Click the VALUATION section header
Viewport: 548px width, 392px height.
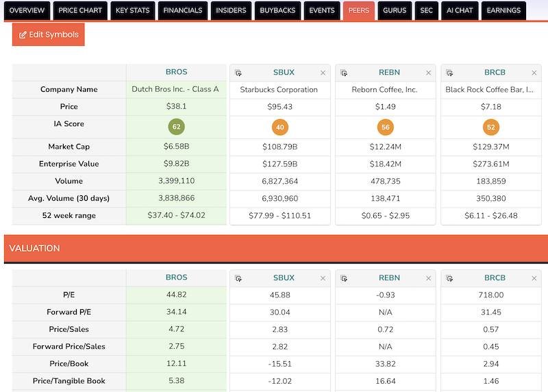coord(276,248)
